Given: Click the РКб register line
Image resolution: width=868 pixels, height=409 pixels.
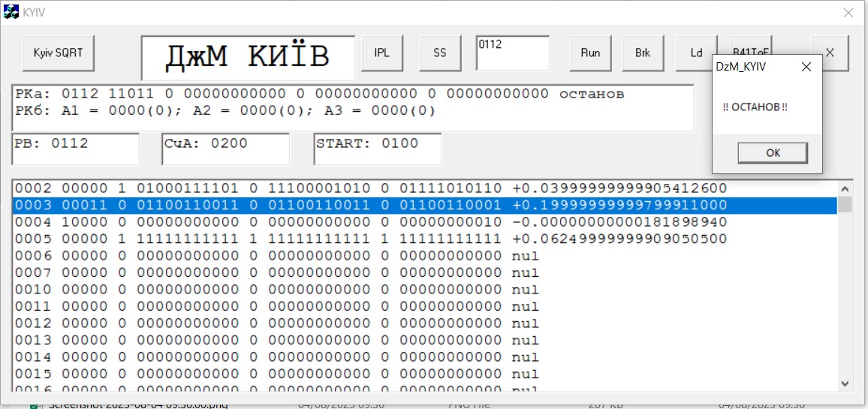Looking at the screenshot, I should tap(225, 111).
